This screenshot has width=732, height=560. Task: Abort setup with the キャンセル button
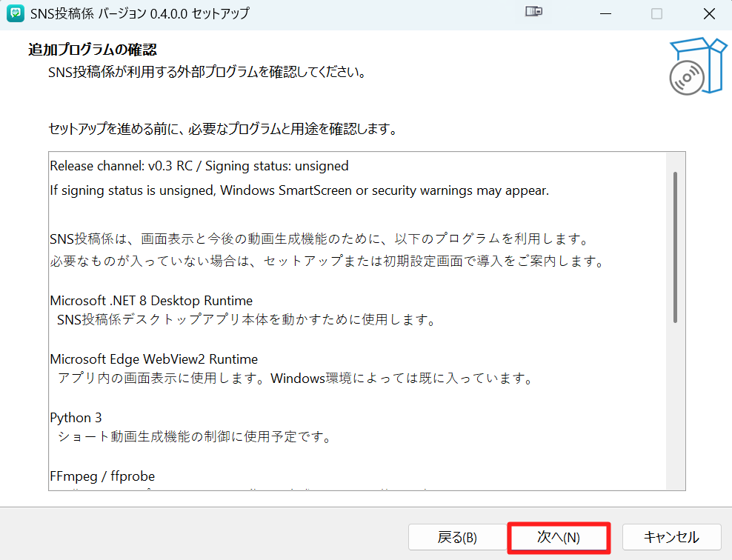(671, 537)
